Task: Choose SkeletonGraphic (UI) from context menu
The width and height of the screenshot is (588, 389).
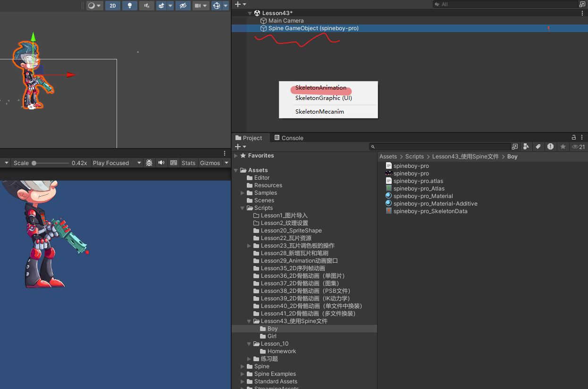Action: [x=324, y=98]
